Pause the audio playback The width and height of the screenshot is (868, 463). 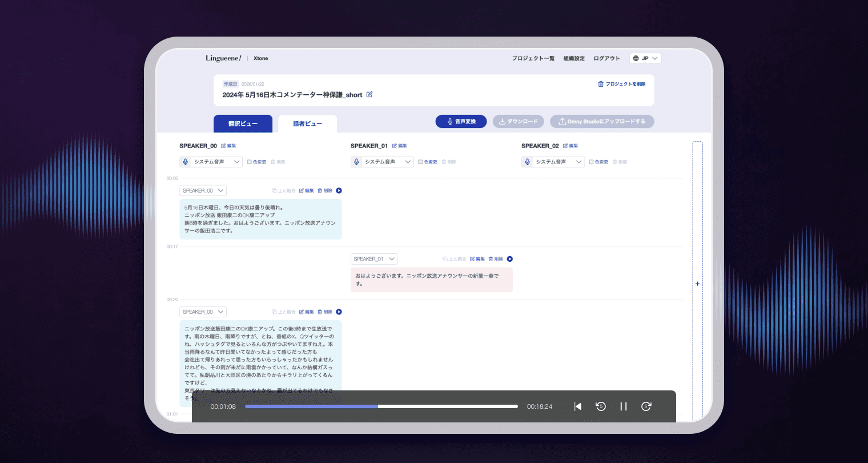[x=624, y=406]
